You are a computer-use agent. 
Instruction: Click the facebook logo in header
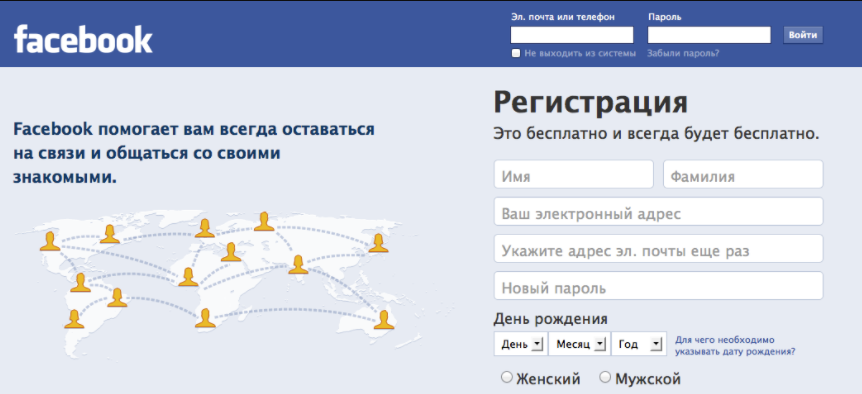[83, 39]
